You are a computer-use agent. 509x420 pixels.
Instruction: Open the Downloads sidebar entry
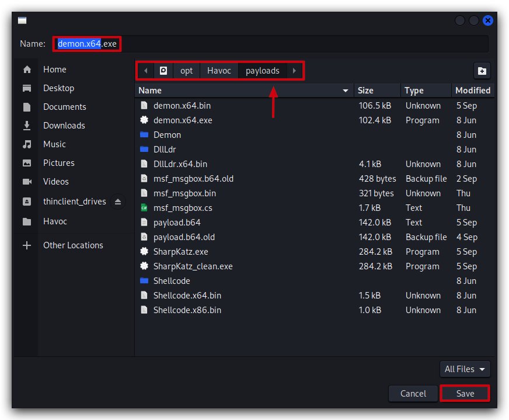tap(64, 126)
